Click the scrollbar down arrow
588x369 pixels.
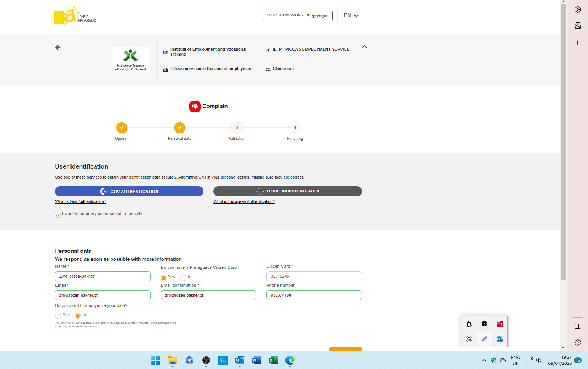563,348
